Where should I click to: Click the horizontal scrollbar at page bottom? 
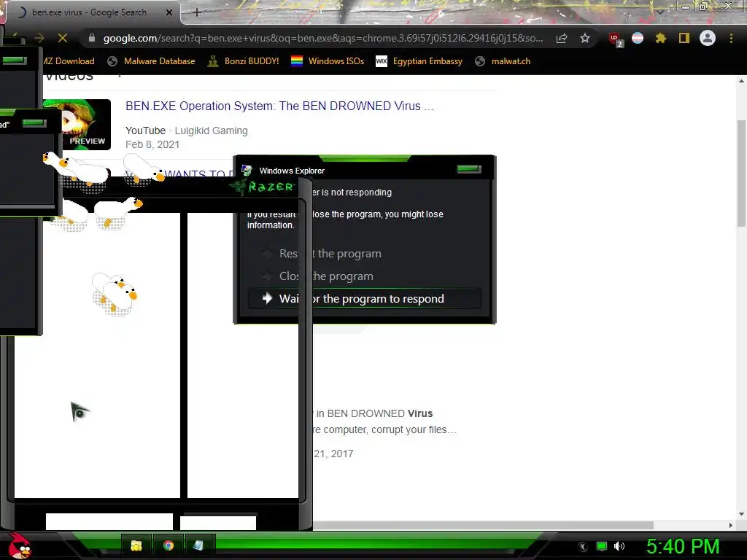point(483,525)
